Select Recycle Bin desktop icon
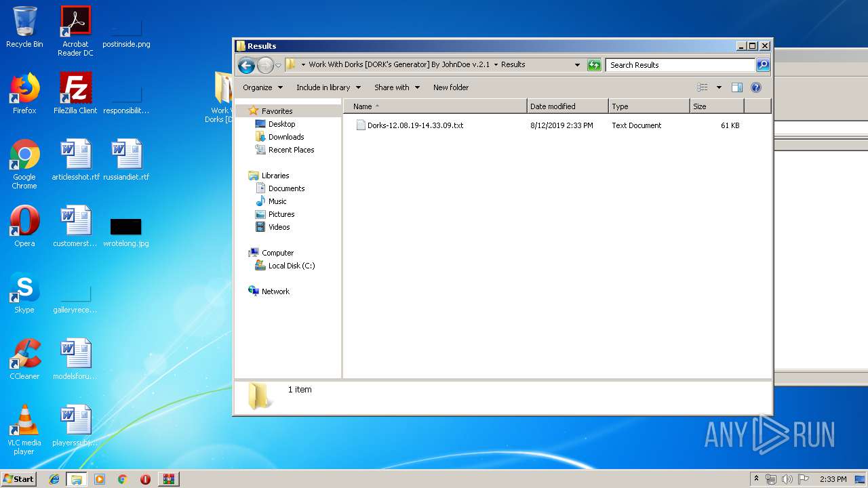The image size is (868, 488). click(24, 28)
